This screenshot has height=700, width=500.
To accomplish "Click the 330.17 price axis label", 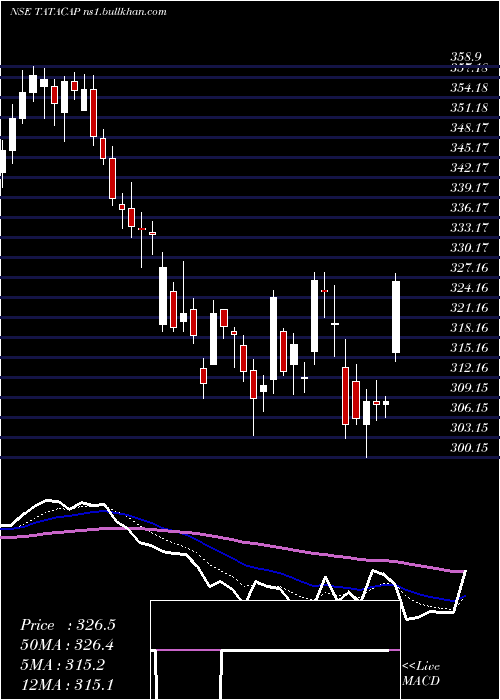I will tap(468, 248).
